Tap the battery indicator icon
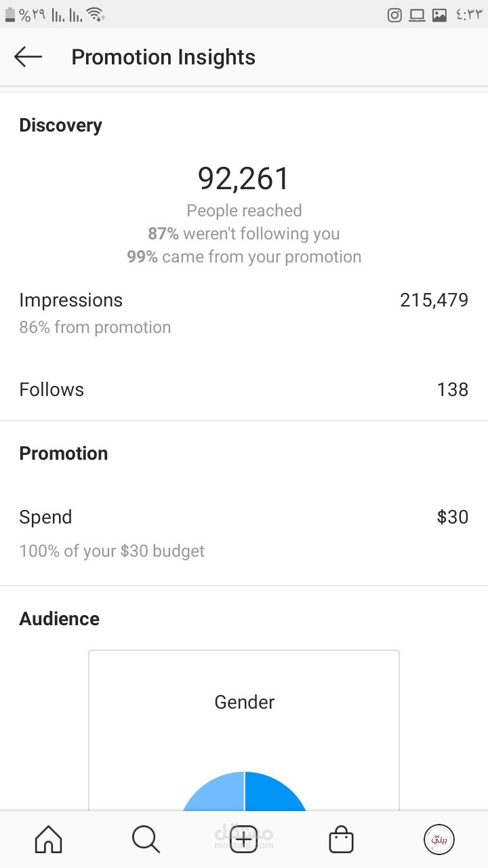The height and width of the screenshot is (868, 488). click(10, 15)
